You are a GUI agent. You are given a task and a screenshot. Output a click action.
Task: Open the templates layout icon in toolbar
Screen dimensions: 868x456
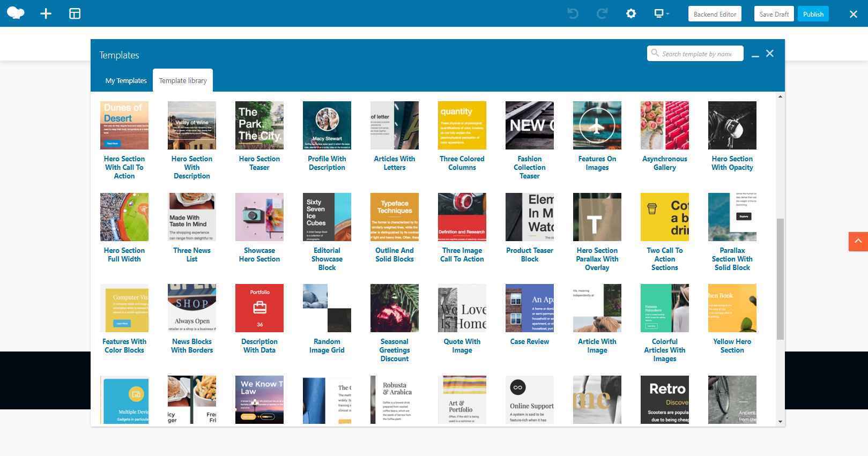[75, 14]
